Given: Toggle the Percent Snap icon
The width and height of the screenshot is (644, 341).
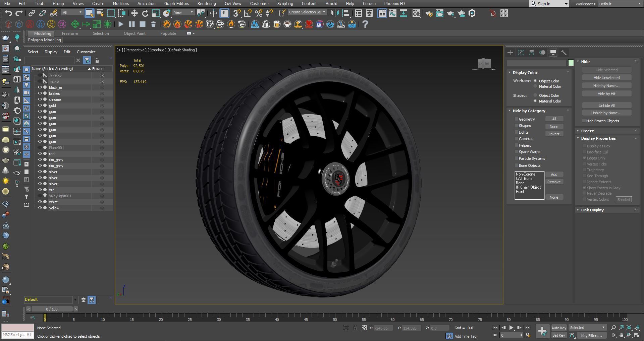Looking at the screenshot, I should (x=259, y=13).
